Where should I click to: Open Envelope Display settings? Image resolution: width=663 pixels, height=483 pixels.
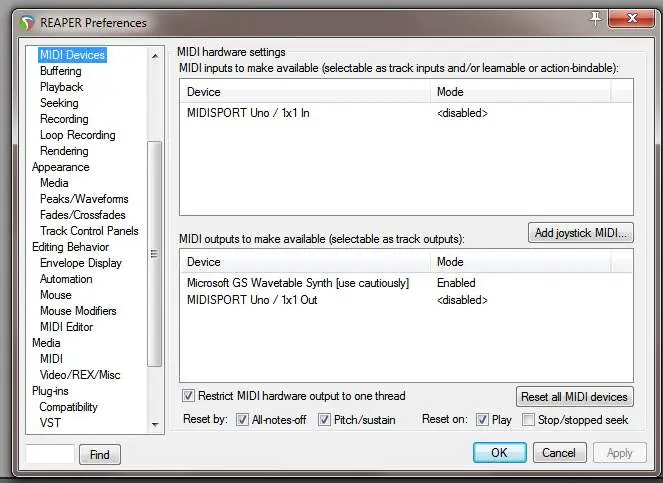pyautogui.click(x=81, y=263)
